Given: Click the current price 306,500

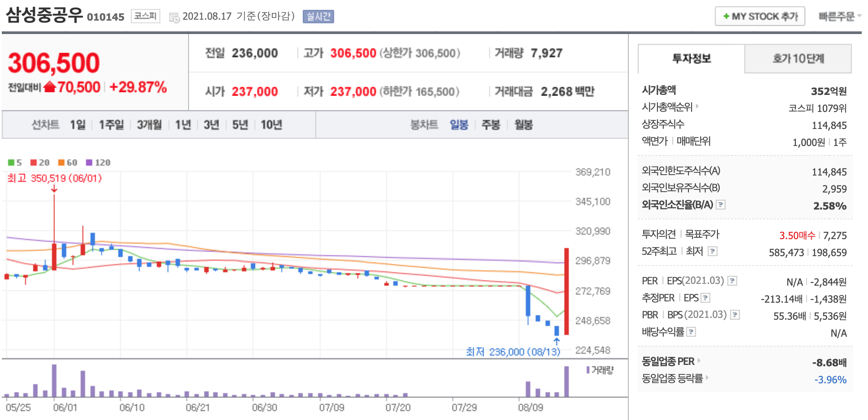Looking at the screenshot, I should pyautogui.click(x=54, y=63).
